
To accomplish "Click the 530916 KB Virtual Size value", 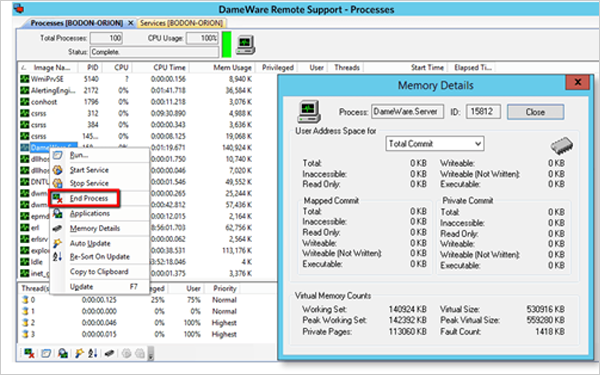I will pyautogui.click(x=545, y=309).
